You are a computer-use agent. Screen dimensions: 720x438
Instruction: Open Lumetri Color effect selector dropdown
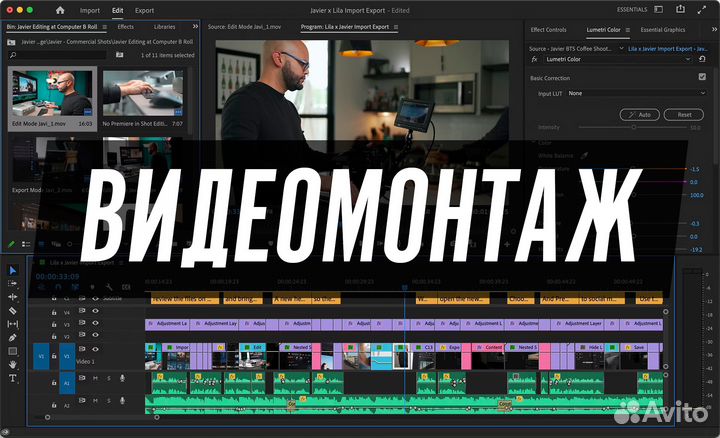tap(618, 59)
